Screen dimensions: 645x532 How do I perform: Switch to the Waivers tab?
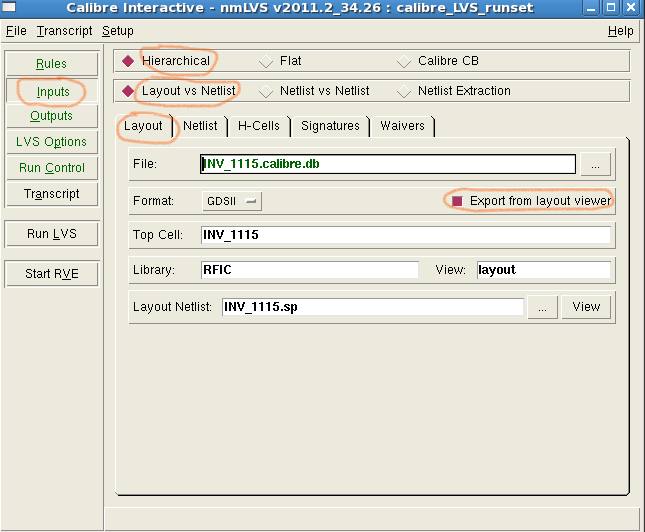point(402,126)
